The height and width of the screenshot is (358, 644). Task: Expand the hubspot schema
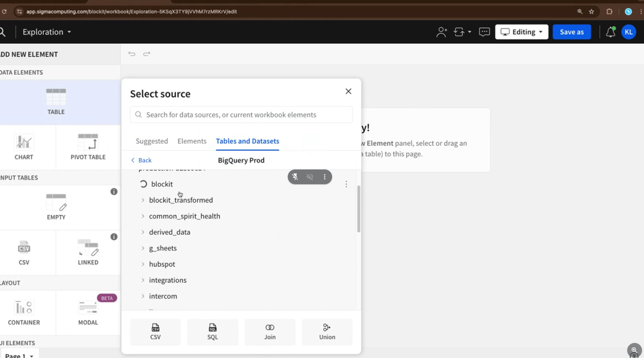143,264
